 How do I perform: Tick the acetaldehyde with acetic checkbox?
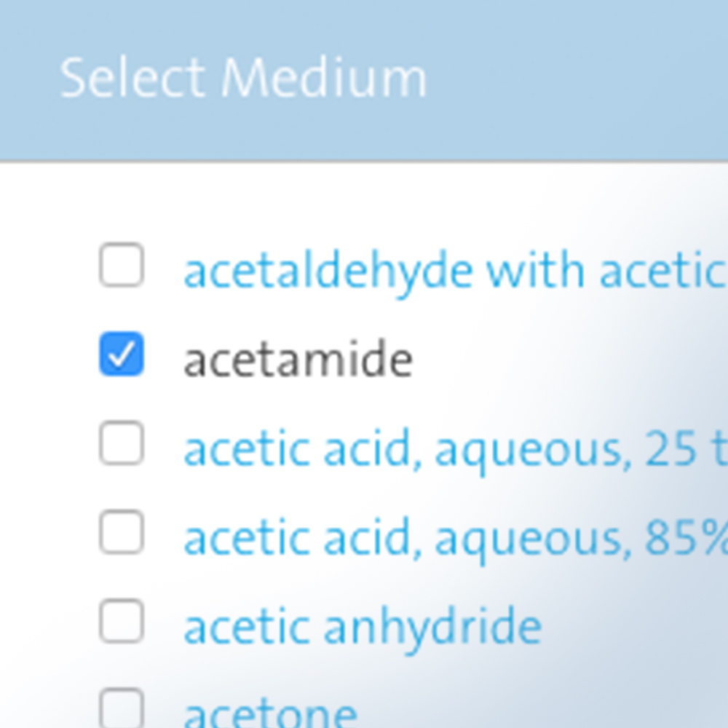coord(122,265)
